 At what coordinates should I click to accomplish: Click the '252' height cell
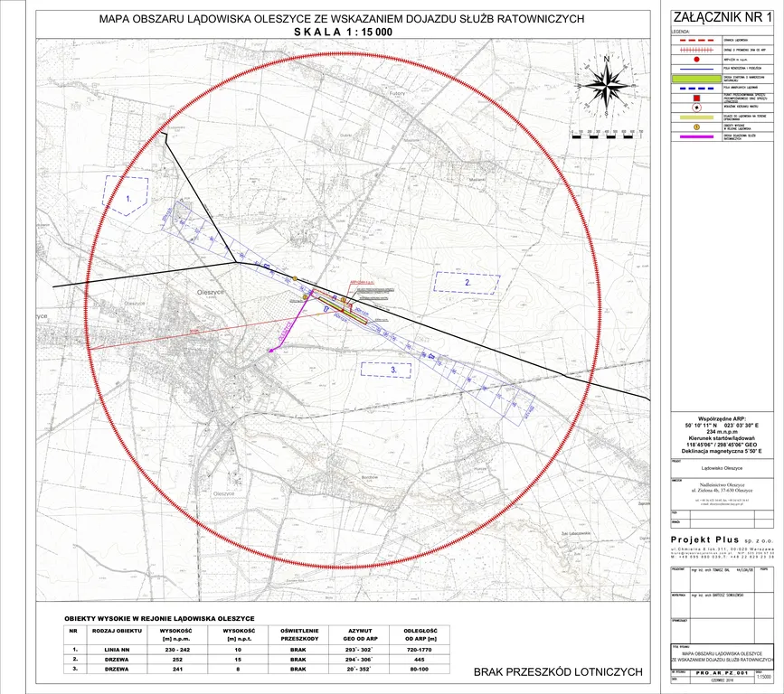click(177, 660)
